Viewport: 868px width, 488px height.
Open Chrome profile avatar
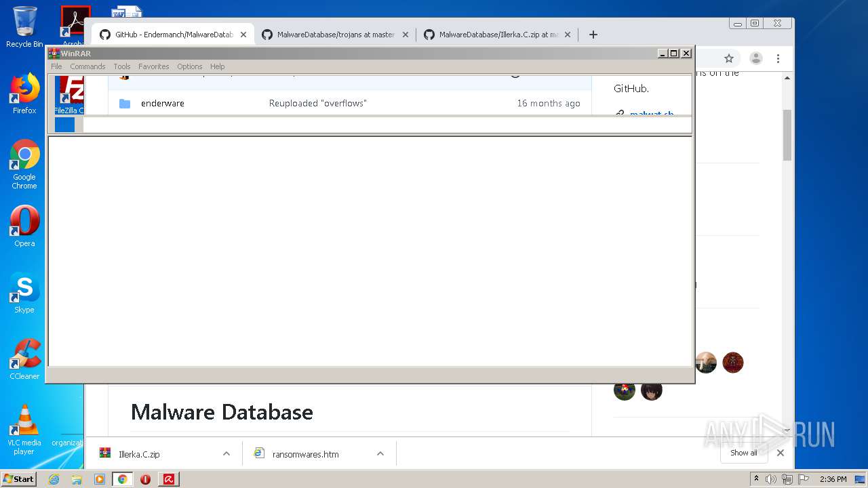point(756,58)
